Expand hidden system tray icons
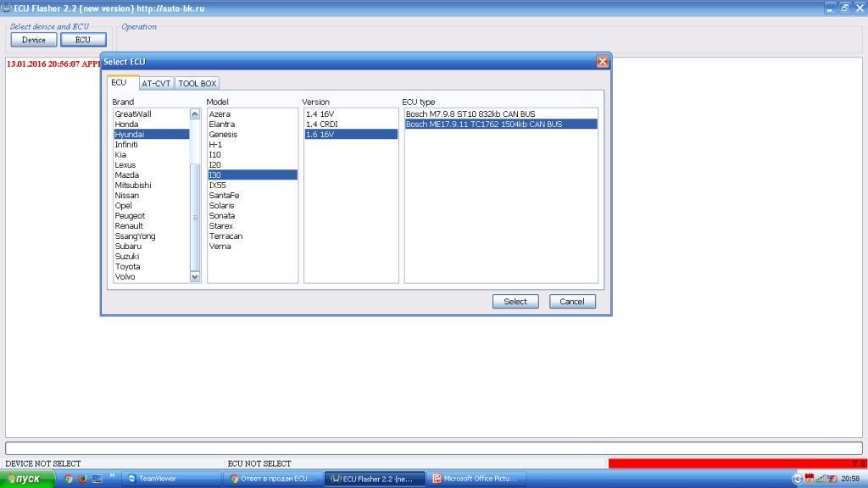This screenshot has height=488, width=868. pos(797,480)
